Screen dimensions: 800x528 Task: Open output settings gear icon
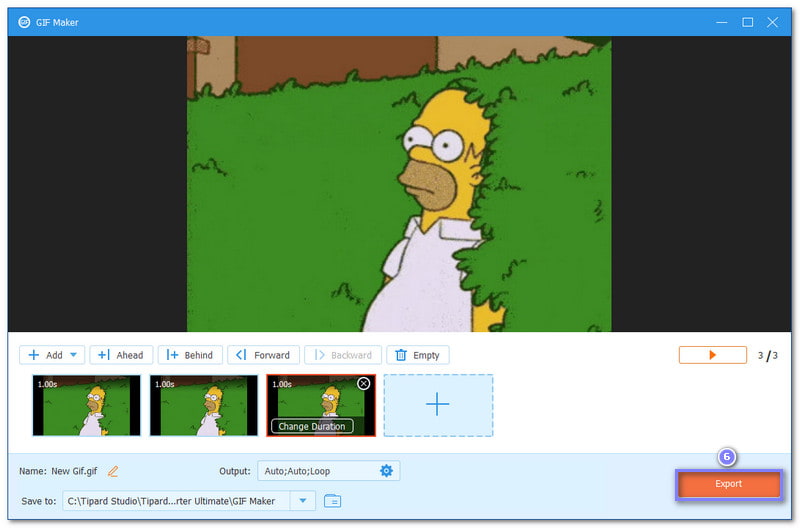(386, 471)
